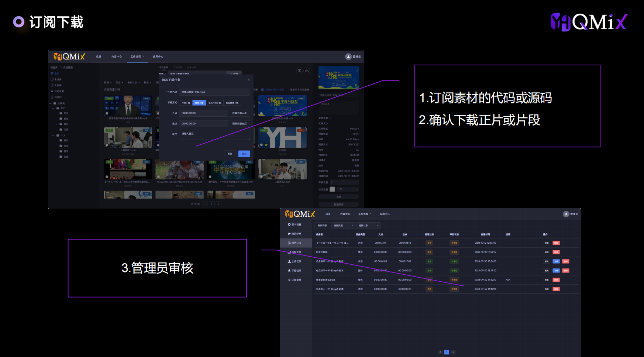Click the 获取当前入点 button
This screenshot has height=357, width=644.
click(240, 113)
